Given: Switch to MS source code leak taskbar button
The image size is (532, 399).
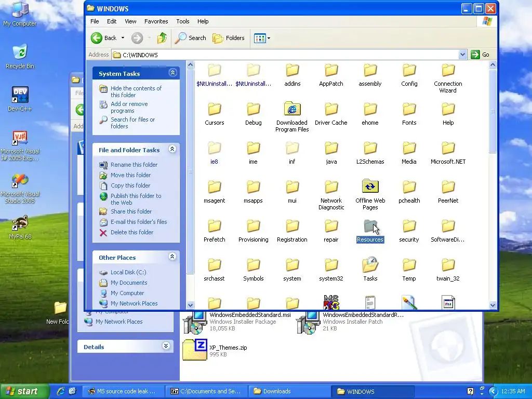Looking at the screenshot, I should click(x=123, y=391).
